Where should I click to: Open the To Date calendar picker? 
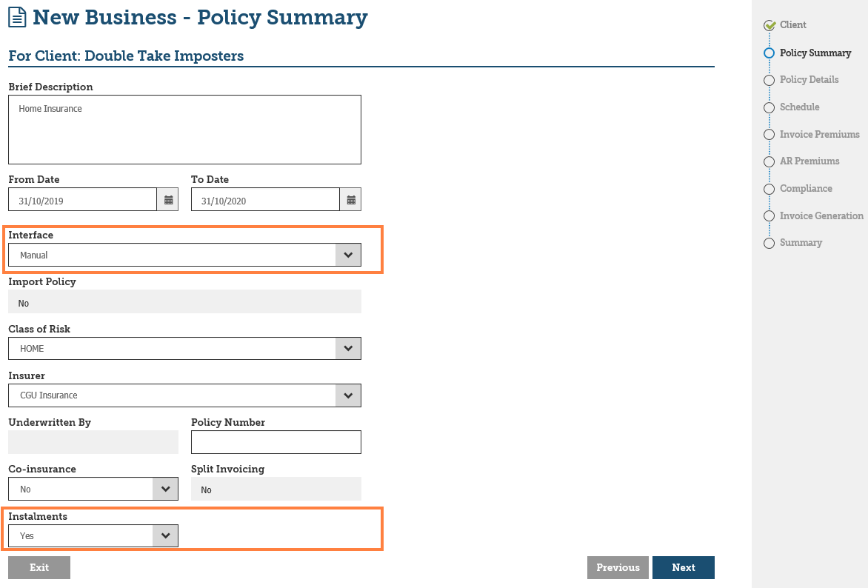(351, 200)
